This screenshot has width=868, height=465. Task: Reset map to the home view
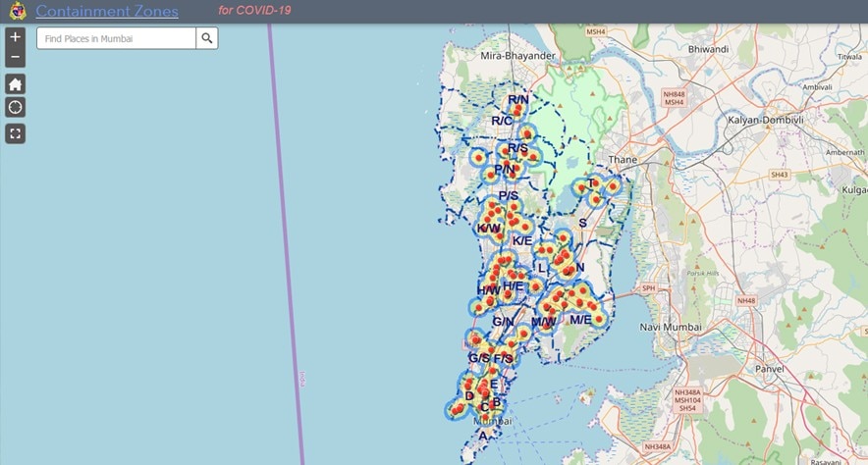pos(15,83)
